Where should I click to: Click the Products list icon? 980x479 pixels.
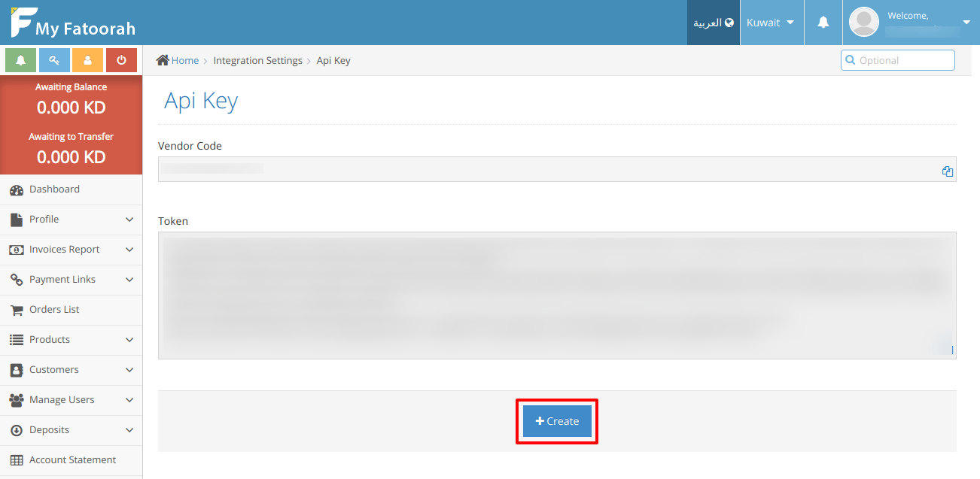pos(17,340)
